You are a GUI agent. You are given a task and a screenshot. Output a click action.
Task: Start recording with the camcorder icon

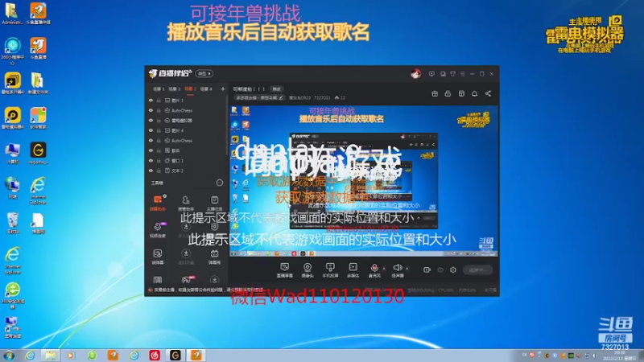[x=427, y=269]
